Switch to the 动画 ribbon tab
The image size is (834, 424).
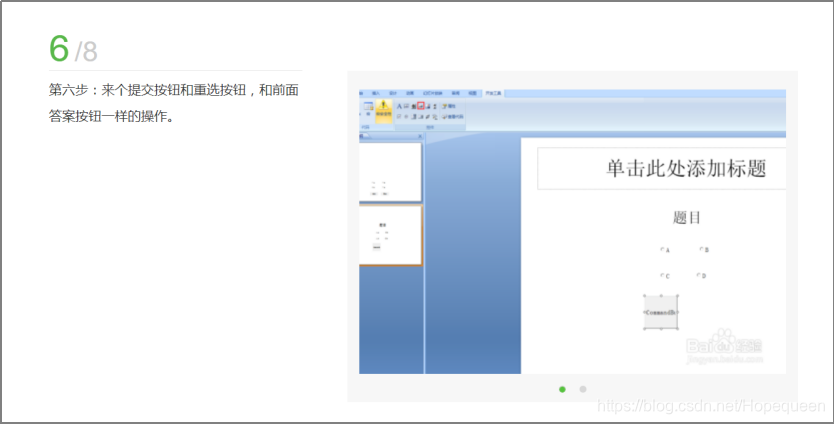[410, 93]
